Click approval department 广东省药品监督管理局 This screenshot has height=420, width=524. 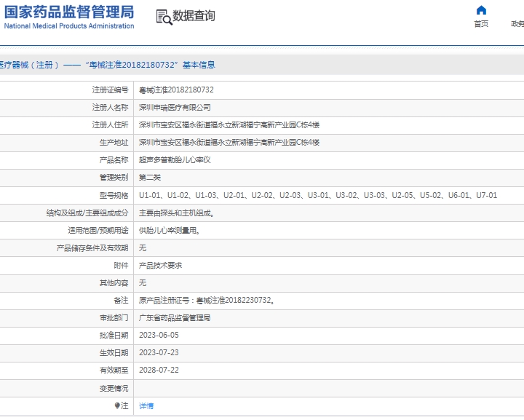175,318
